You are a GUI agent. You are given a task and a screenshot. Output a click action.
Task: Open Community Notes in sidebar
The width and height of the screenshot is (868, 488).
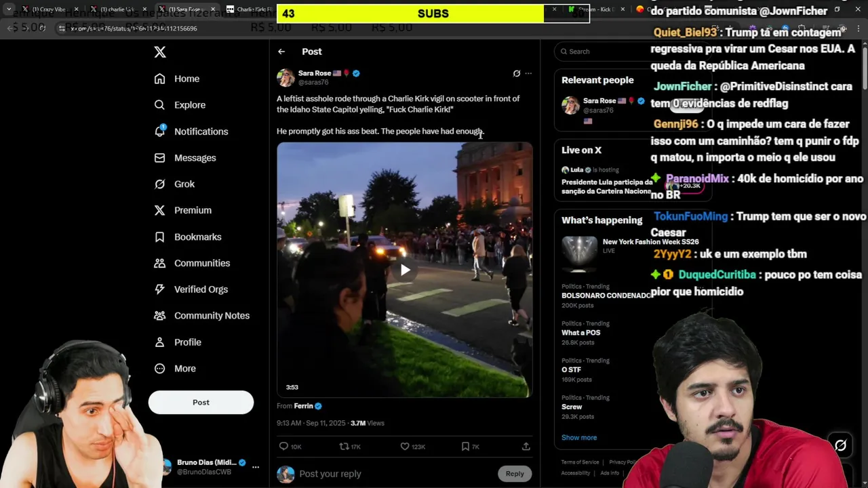(x=202, y=316)
